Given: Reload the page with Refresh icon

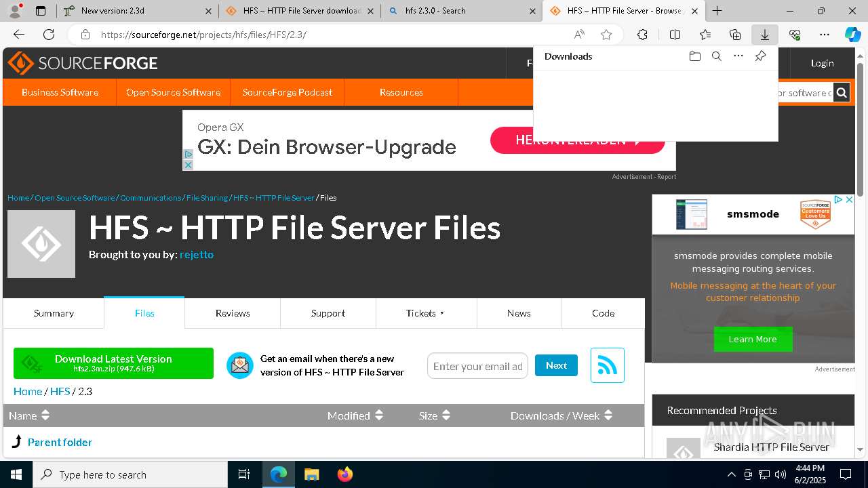Looking at the screenshot, I should (x=49, y=35).
